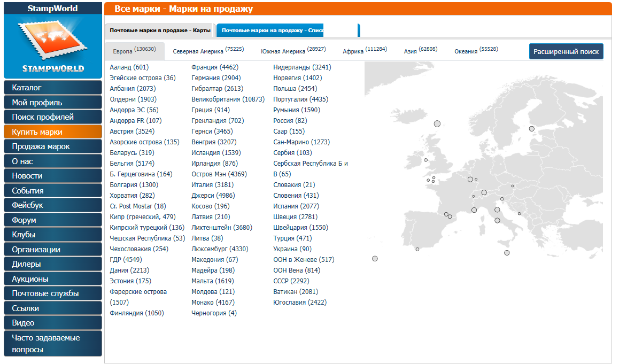The image size is (619, 364).
Task: Open stamps for Джерси (4986)
Action: pyautogui.click(x=213, y=196)
